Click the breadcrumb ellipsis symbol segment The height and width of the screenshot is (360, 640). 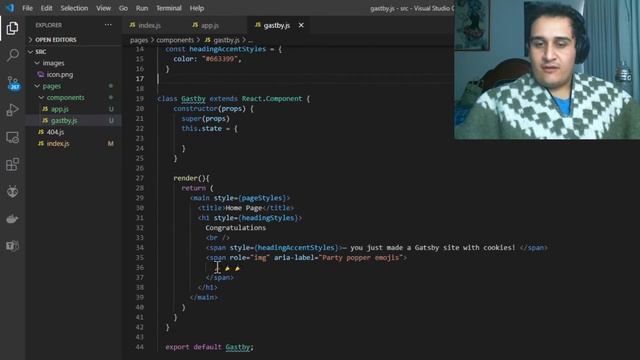250,40
